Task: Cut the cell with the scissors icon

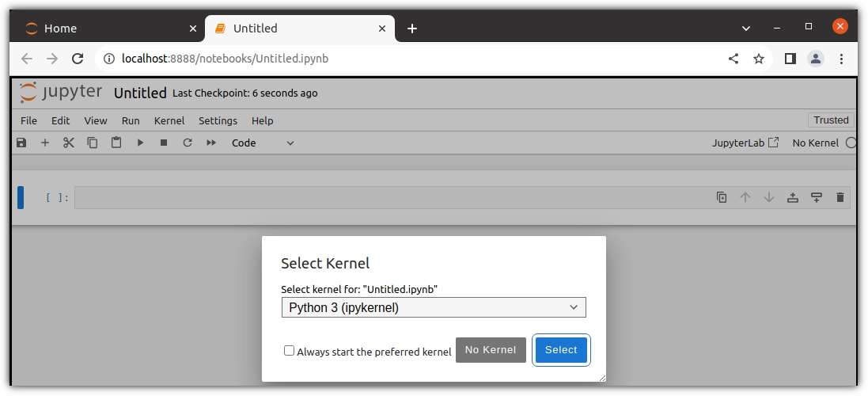Action: [69, 143]
